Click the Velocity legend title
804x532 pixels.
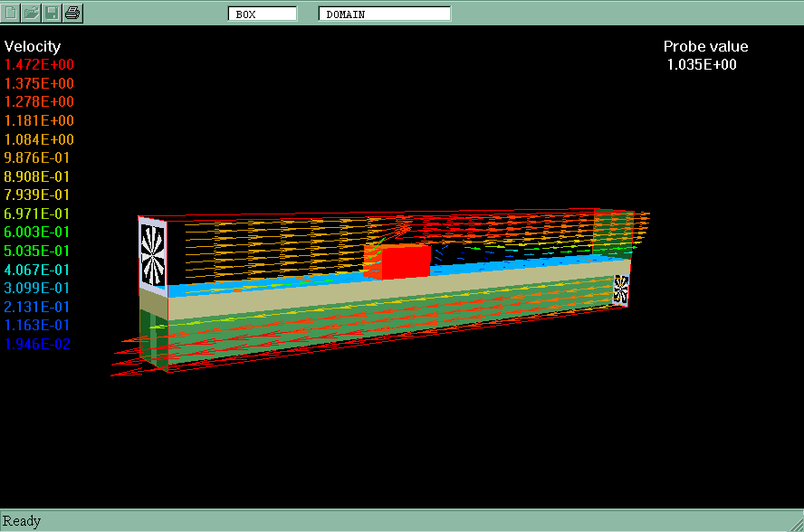click(33, 47)
